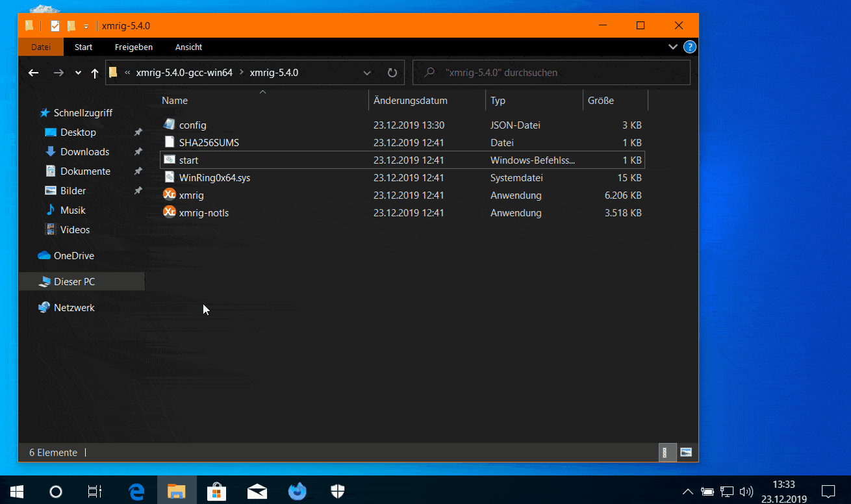851x504 pixels.
Task: Open the quick access toolbar dropdown
Action: point(86,26)
